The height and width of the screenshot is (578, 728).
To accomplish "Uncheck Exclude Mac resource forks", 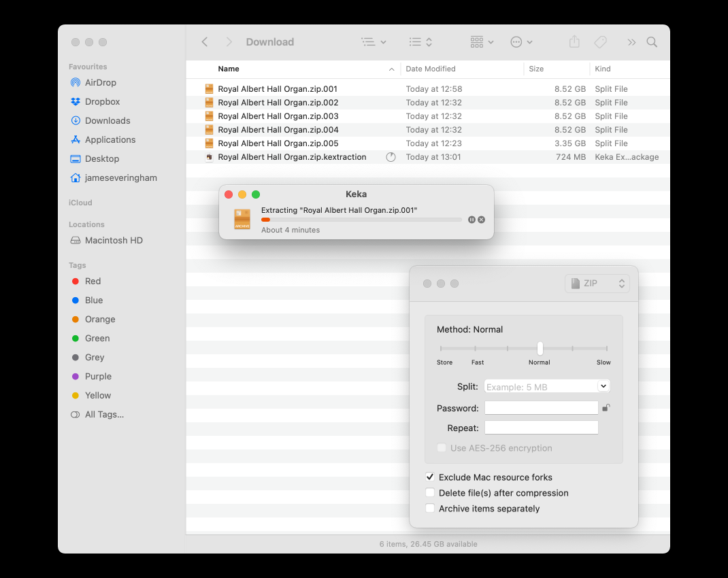I will [430, 477].
